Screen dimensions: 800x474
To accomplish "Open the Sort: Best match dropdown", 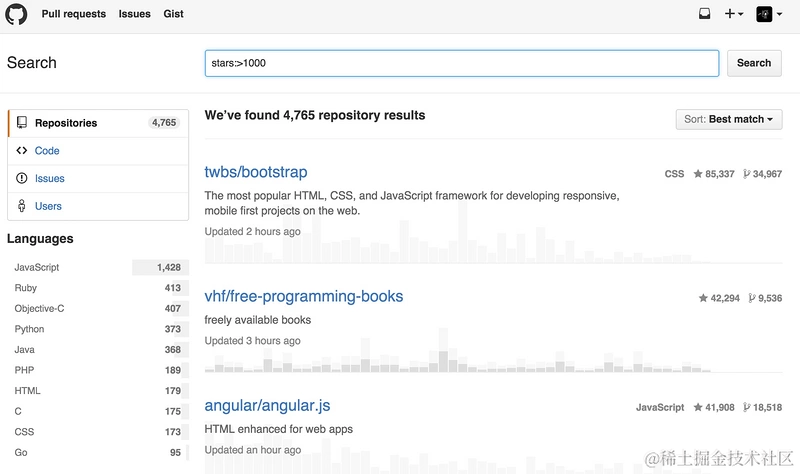I will [729, 119].
